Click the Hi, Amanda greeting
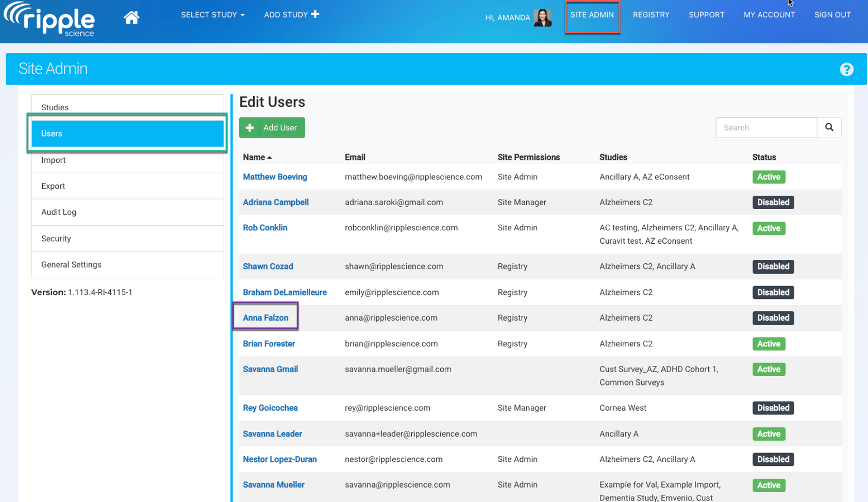 [x=507, y=18]
